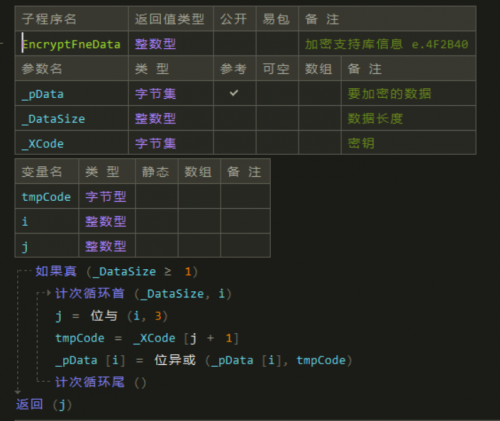Select return type 整数型 of EncryptFneData
This screenshot has width=500, height=421.
pyautogui.click(x=155, y=44)
